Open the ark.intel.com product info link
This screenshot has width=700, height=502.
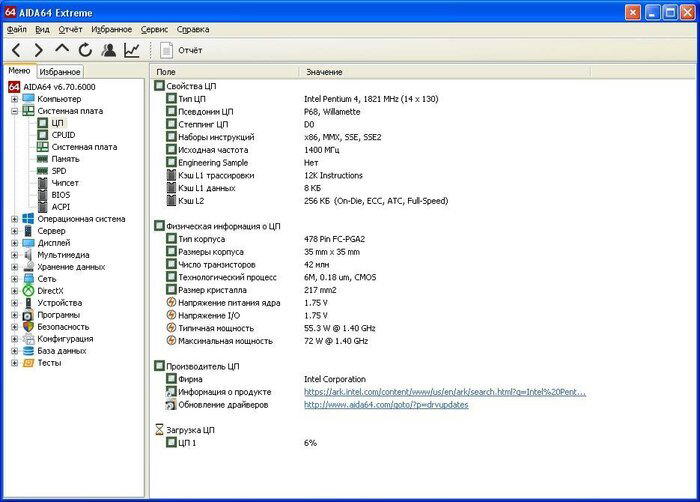click(445, 392)
